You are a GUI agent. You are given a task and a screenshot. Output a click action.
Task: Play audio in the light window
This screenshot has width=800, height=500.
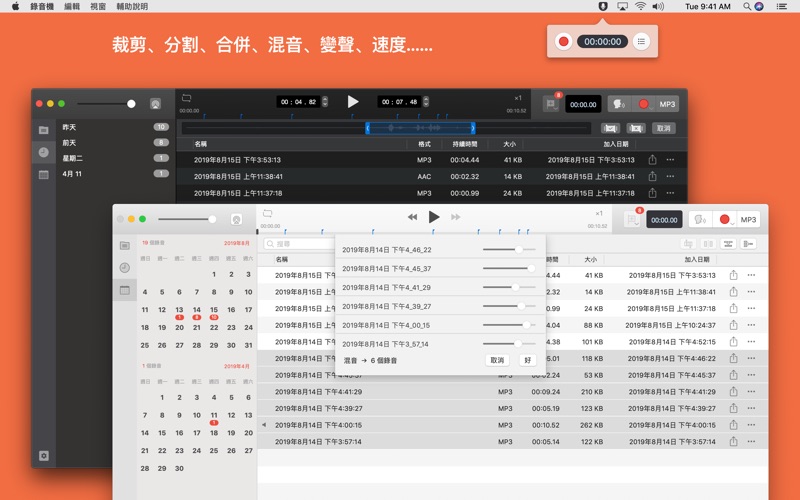(x=434, y=217)
